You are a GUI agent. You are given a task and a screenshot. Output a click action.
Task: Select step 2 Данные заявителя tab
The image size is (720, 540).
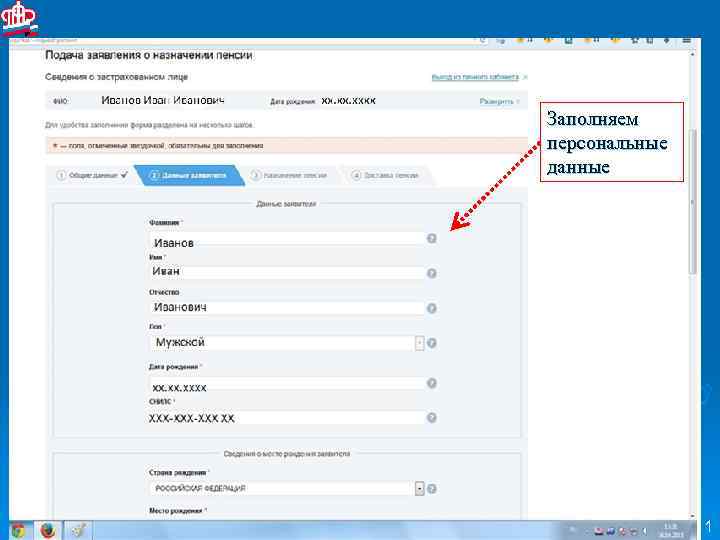coord(188,175)
